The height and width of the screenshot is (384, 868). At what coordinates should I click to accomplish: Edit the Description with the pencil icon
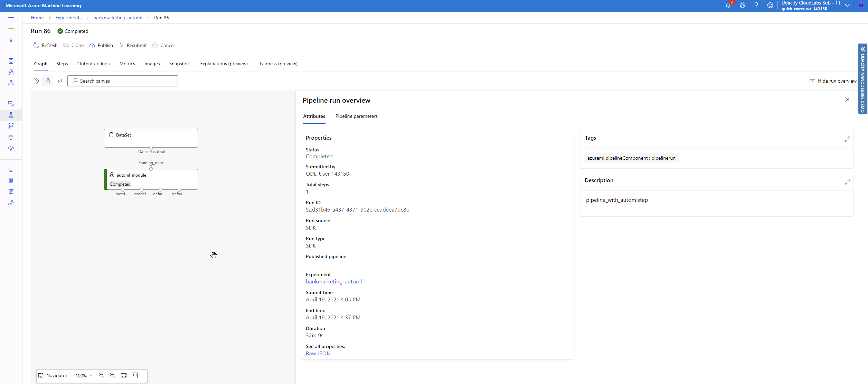(x=847, y=182)
